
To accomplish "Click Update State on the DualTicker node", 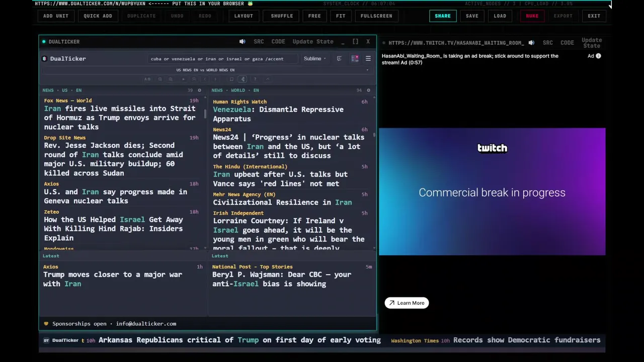I will [x=313, y=42].
